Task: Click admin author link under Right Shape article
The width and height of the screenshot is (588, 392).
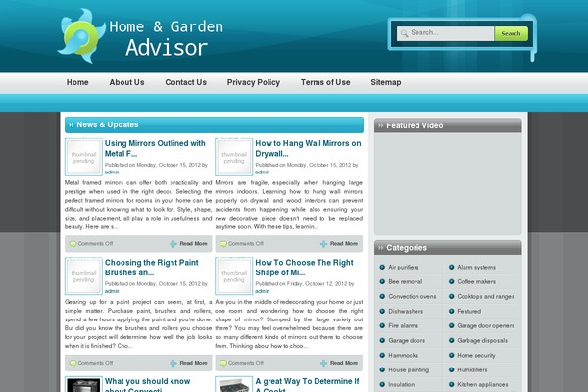Action: click(x=262, y=291)
